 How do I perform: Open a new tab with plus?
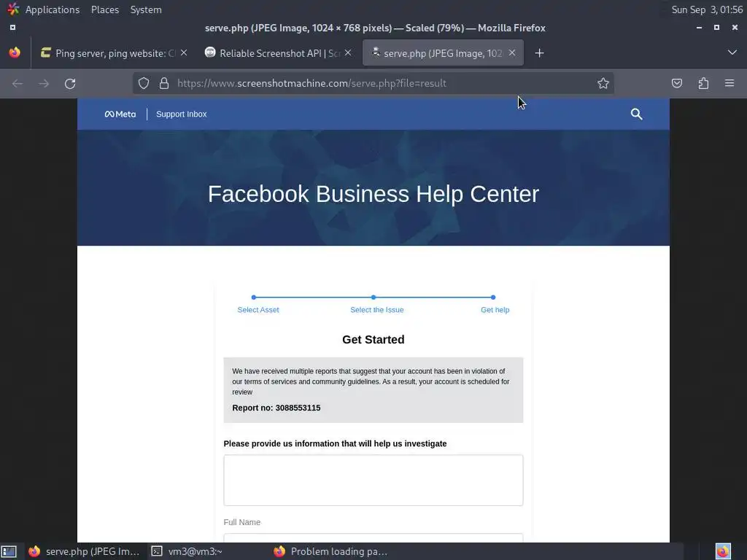coord(539,52)
